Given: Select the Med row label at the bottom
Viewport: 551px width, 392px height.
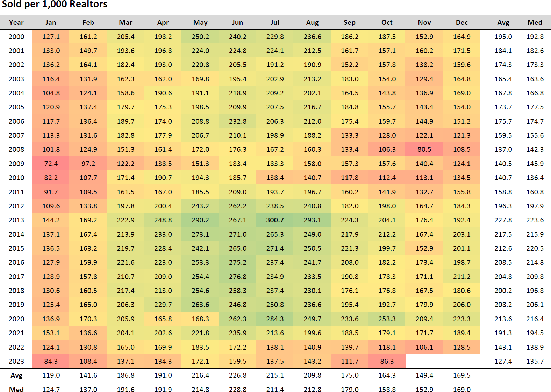Looking at the screenshot, I should pyautogui.click(x=16, y=389).
